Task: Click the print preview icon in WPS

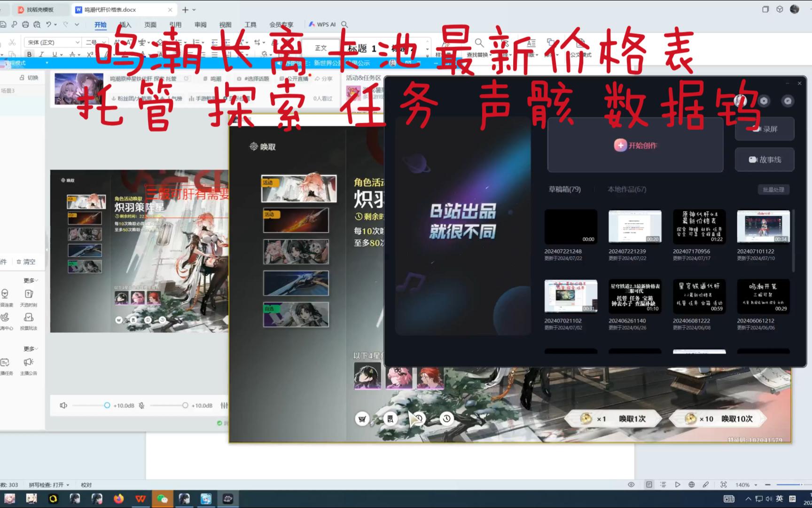Action: [37, 24]
